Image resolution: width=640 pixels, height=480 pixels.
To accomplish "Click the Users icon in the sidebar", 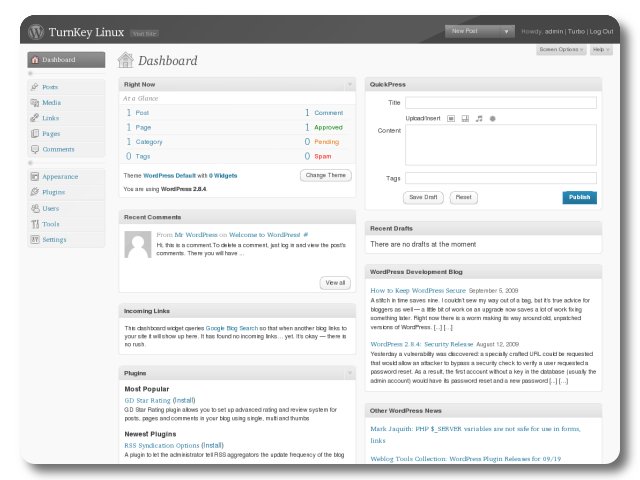I will pyautogui.click(x=35, y=208).
